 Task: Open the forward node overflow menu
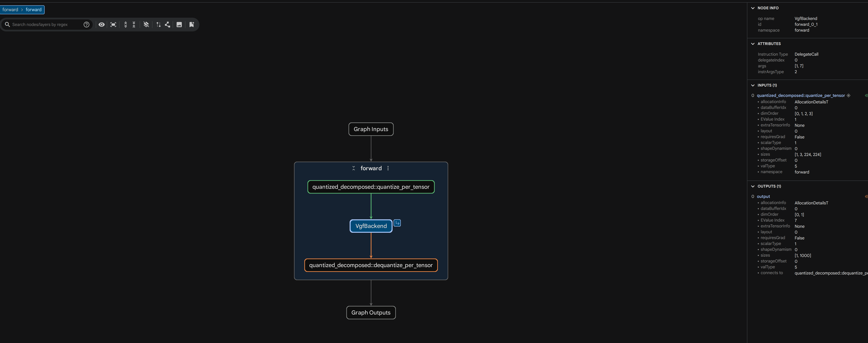[x=388, y=168]
